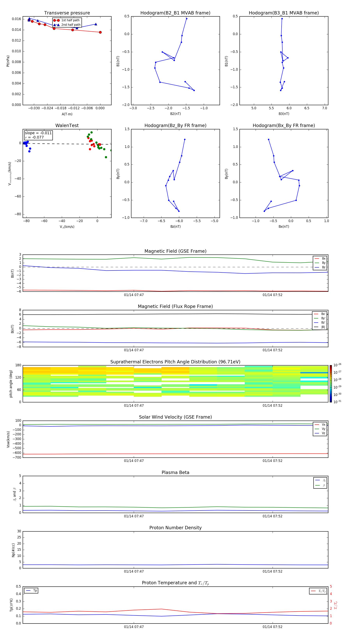
Task: Click the "βp" entry in Plasma Beta legend
Action: coord(320,480)
